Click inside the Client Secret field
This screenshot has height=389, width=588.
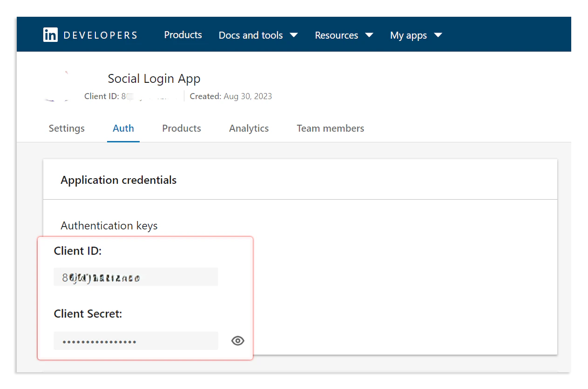point(135,340)
